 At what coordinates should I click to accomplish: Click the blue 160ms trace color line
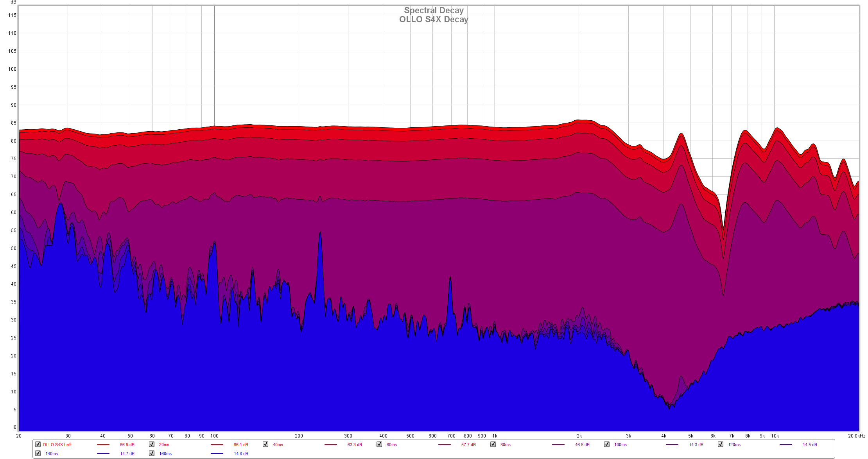(x=217, y=454)
